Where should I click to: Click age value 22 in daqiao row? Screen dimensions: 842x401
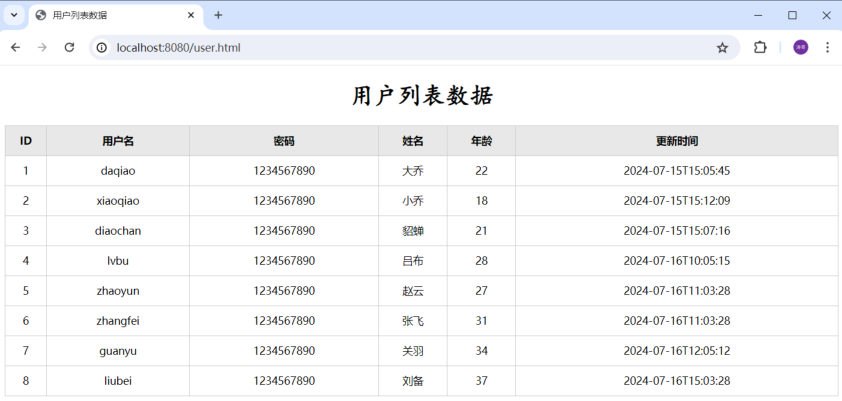pyautogui.click(x=482, y=171)
